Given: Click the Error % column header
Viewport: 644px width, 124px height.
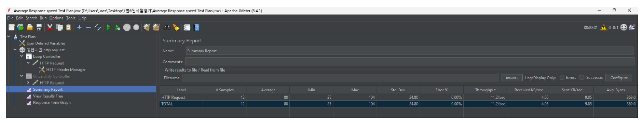Looking at the screenshot, I should click(x=441, y=90).
